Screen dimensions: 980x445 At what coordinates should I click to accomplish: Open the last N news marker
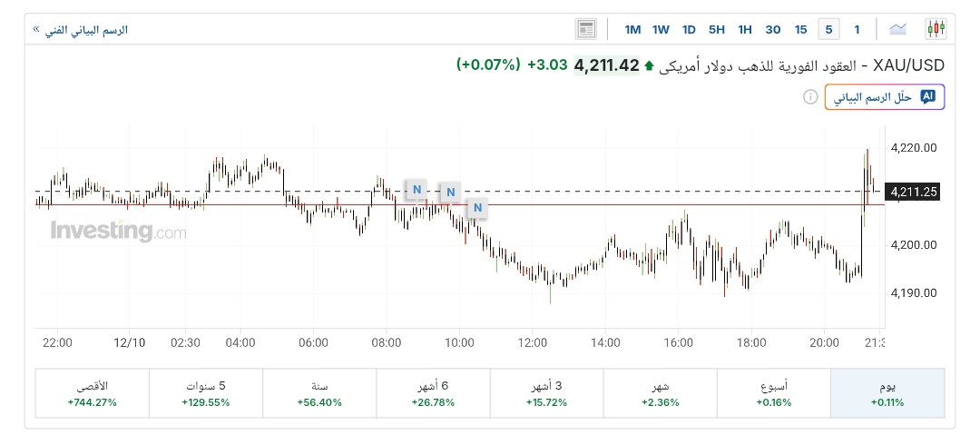click(477, 210)
